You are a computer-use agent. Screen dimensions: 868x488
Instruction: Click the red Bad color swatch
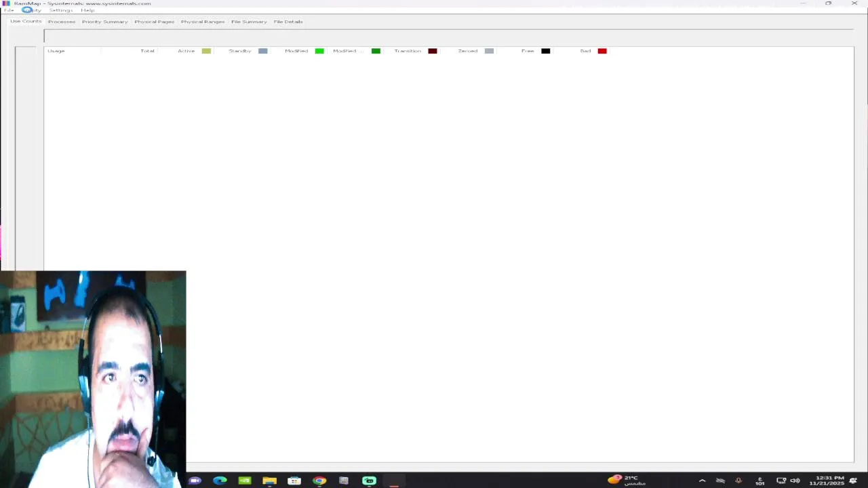(x=602, y=51)
